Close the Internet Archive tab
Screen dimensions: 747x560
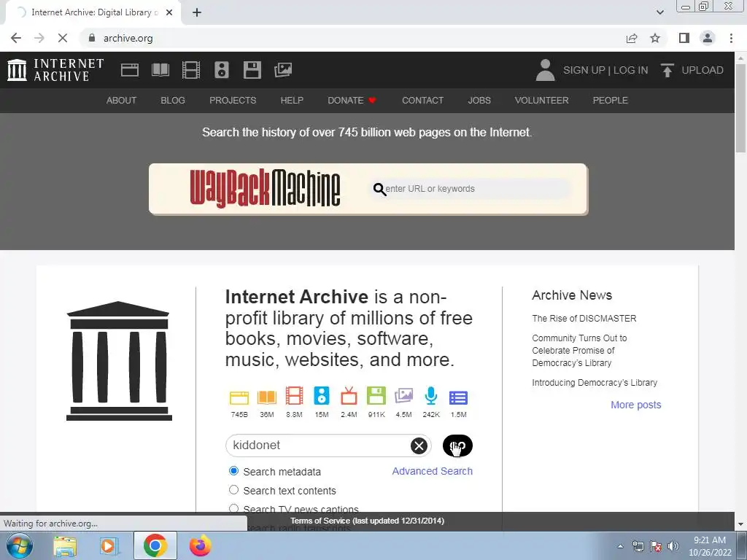[x=169, y=12]
